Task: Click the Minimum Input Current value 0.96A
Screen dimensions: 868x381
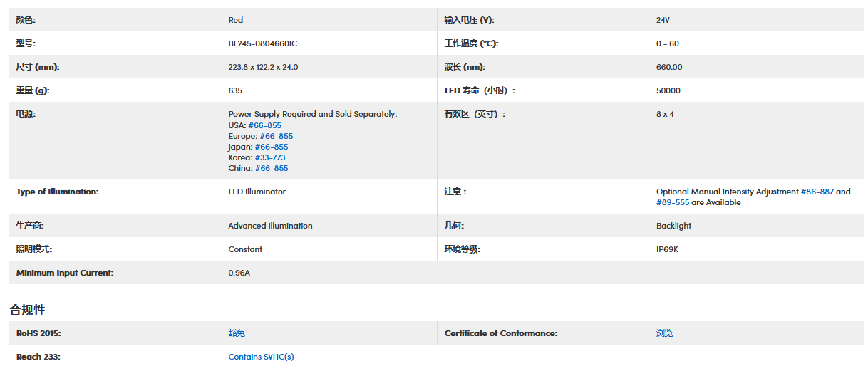Action: pos(239,273)
